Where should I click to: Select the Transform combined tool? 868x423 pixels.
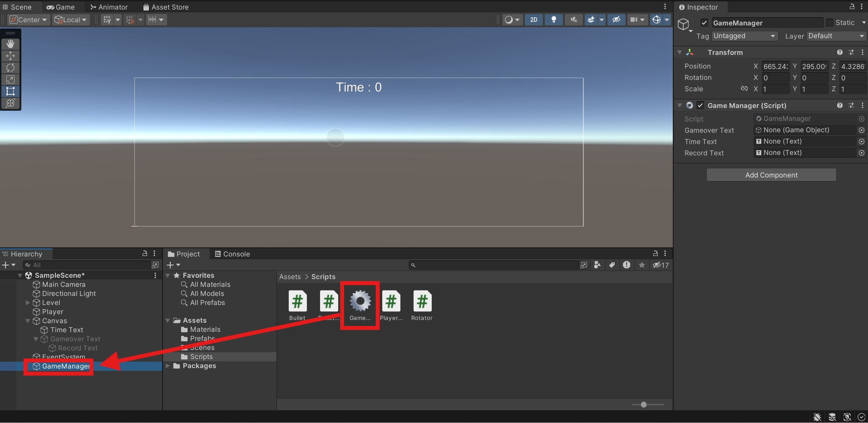pos(10,103)
